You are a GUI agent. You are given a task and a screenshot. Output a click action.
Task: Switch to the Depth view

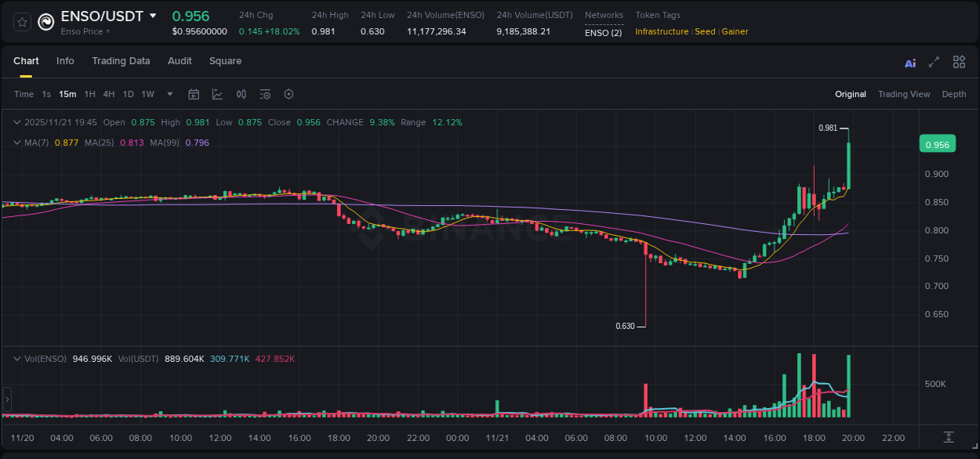click(954, 94)
